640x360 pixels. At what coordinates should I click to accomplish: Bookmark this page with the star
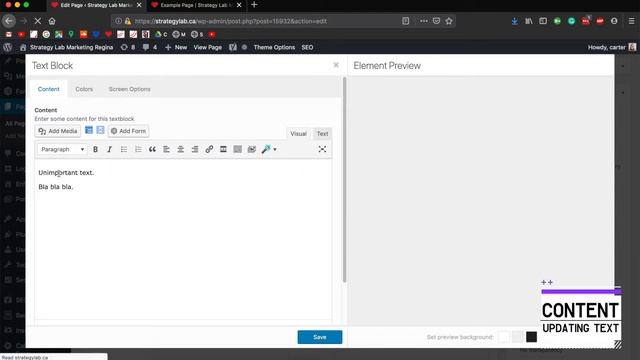pos(449,21)
